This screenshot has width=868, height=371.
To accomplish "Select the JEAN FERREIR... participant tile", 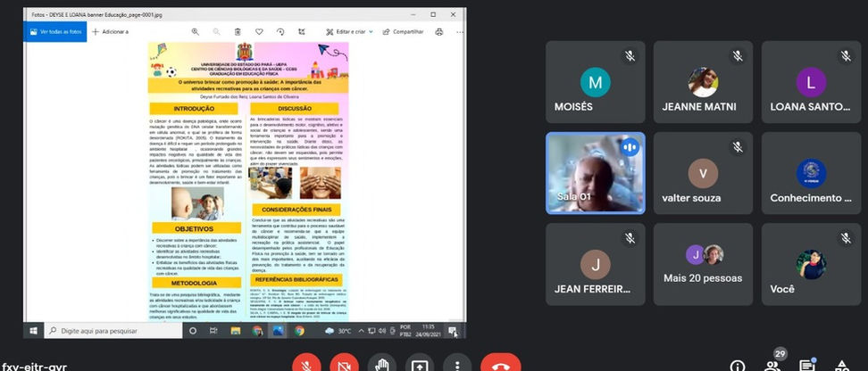I will (595, 264).
